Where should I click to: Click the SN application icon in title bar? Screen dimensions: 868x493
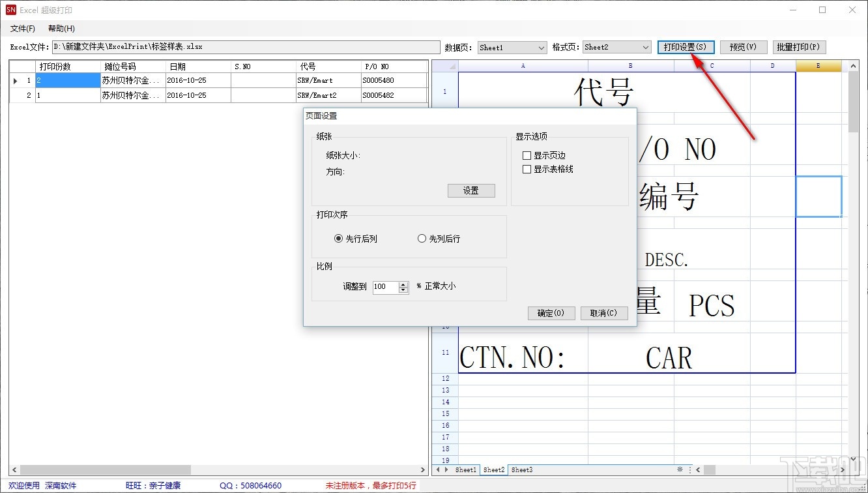10,10
